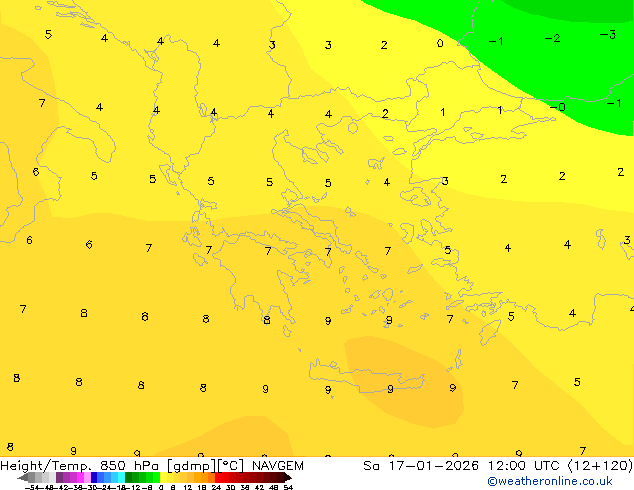Select the cyan swatch in the legend
This screenshot has height=490, width=634.
(x=121, y=477)
